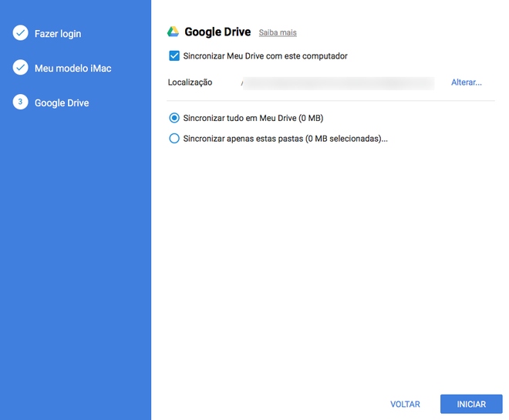Click the Localização label
Viewport: 509px width, 420px height.
point(190,82)
